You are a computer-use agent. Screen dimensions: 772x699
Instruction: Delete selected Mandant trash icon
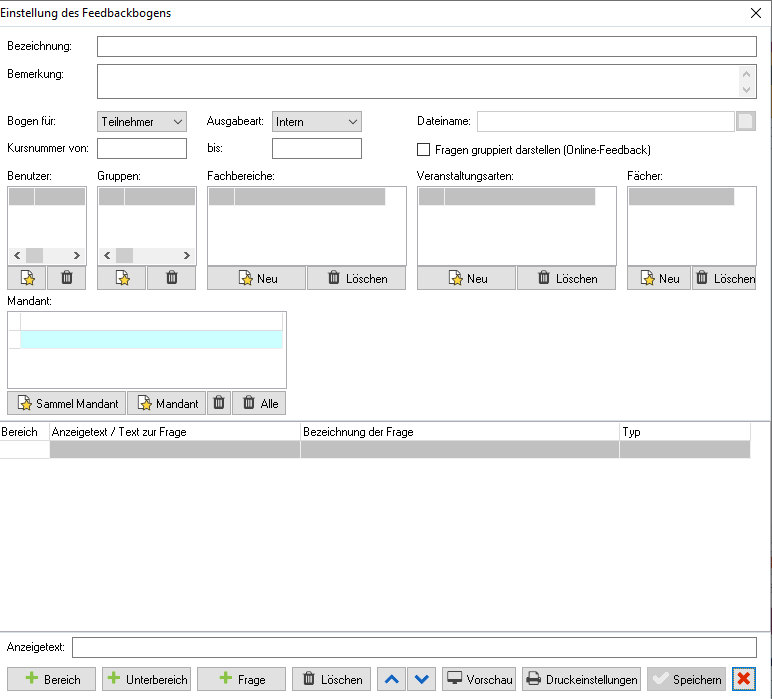pyautogui.click(x=219, y=403)
